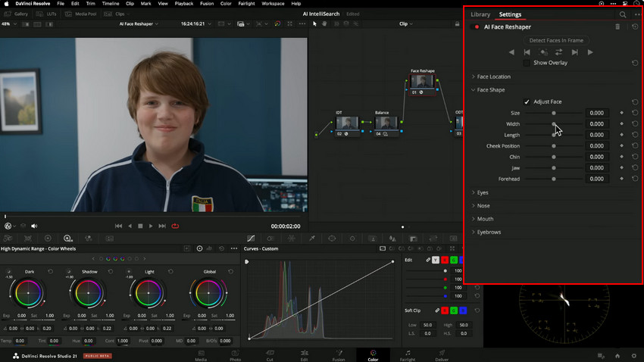The height and width of the screenshot is (362, 644).
Task: Go to the previous detected face frame
Action: 527,52
